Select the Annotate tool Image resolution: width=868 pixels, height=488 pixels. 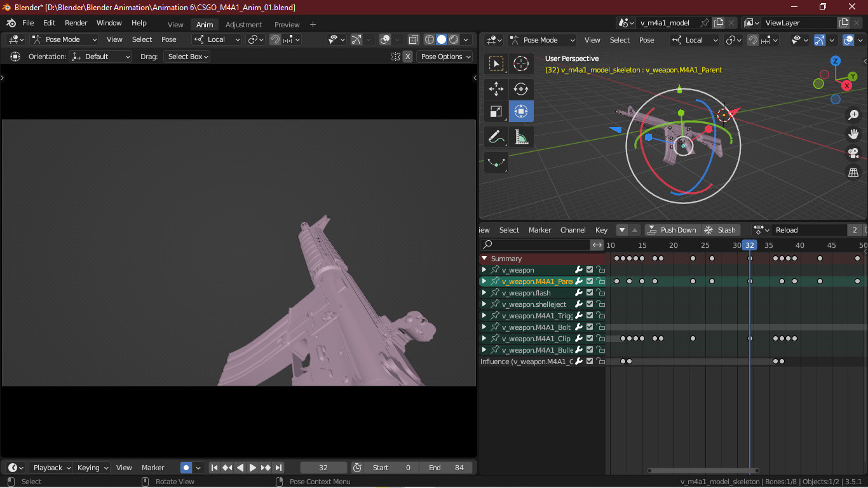pyautogui.click(x=496, y=136)
